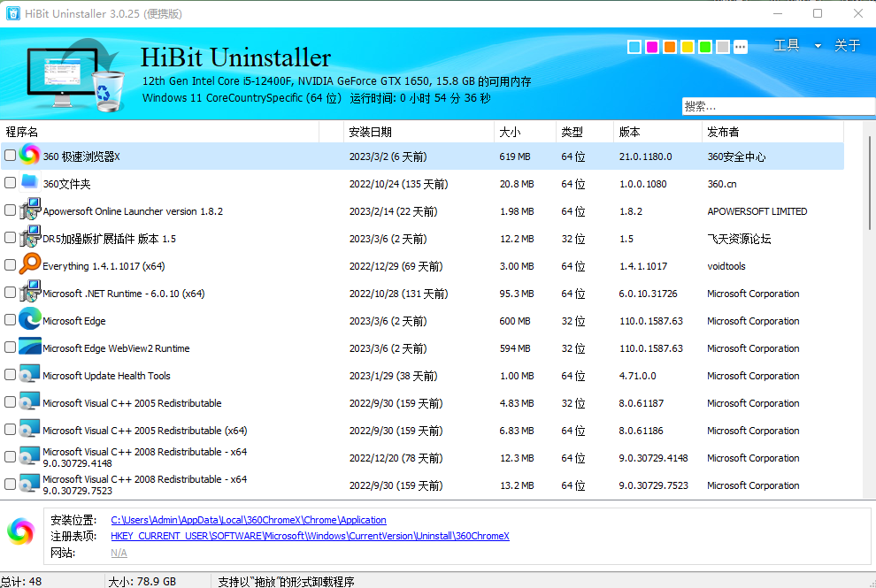Screen dimensions: 876x588
Task: Open the HKEY_CURRENT_USER registry key link
Action: [x=310, y=536]
